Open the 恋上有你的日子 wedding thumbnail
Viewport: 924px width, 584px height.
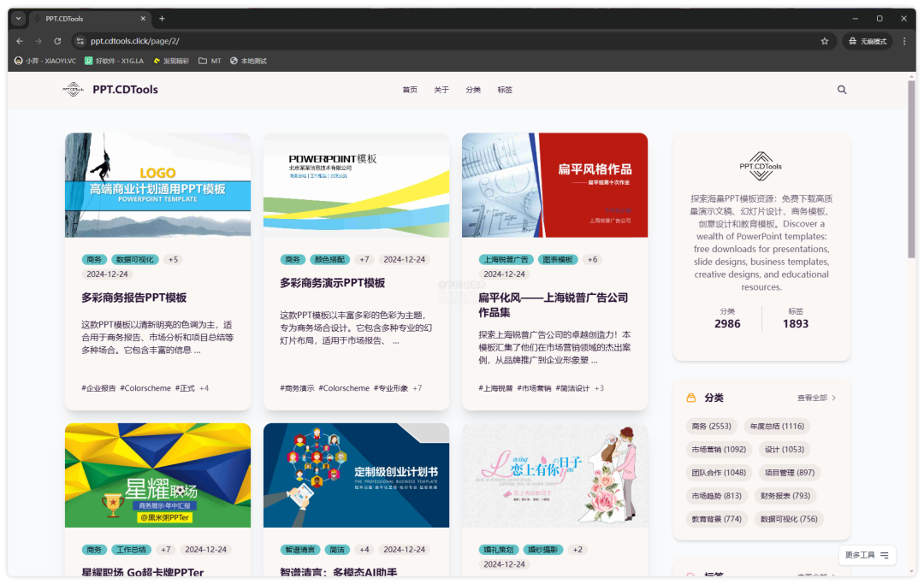(554, 475)
